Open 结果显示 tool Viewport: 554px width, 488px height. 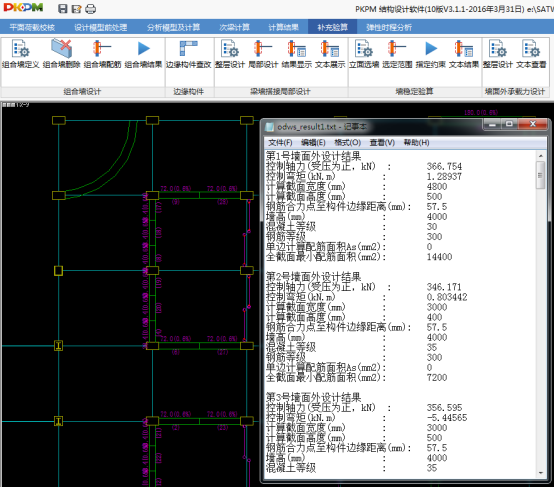[296, 54]
